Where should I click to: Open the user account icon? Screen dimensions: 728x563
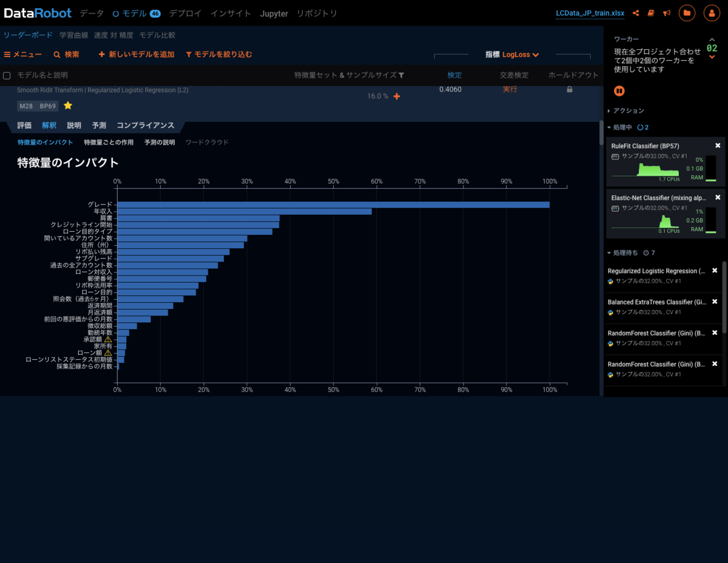pyautogui.click(x=712, y=13)
